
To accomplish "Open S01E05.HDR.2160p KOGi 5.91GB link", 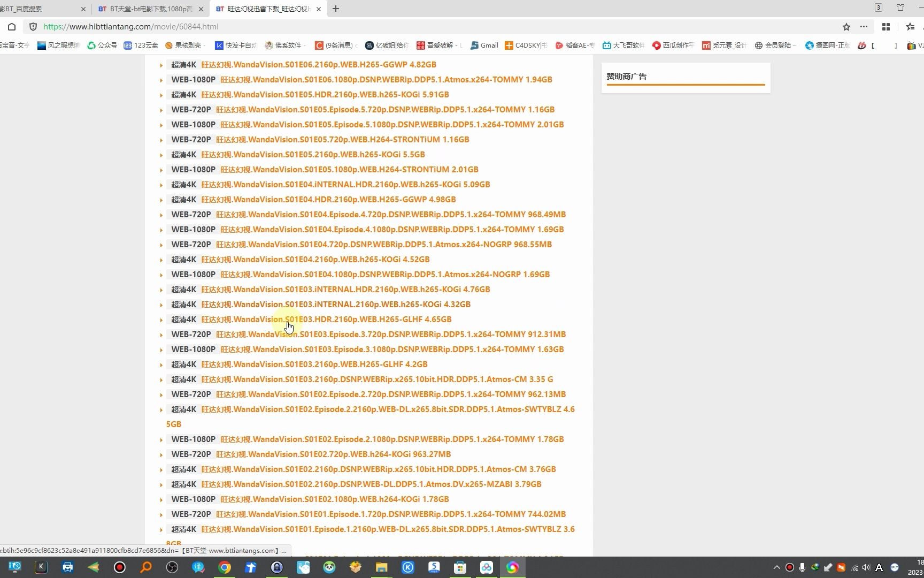I will [325, 94].
